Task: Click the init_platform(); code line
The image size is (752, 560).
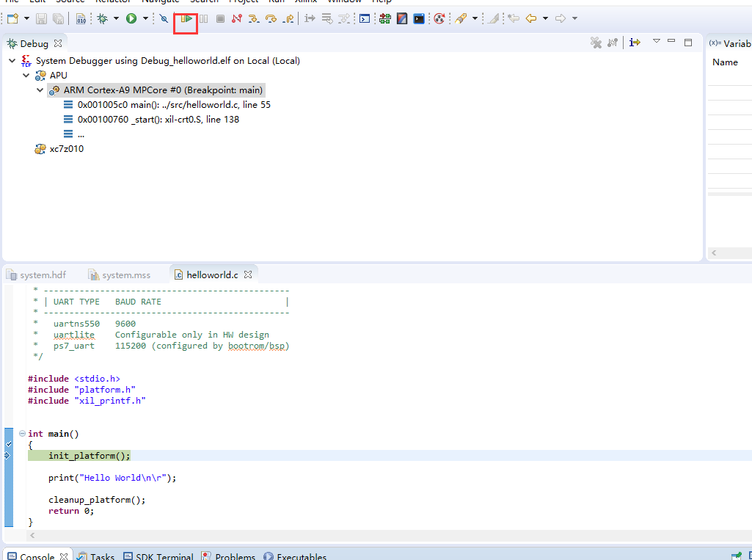Action: (90, 456)
